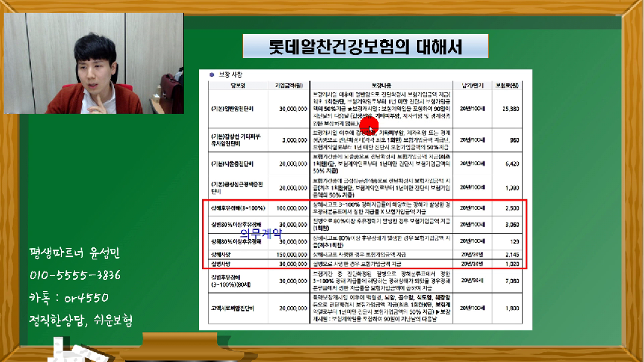Screen dimensions: 644x362
Task: Click the 129 premium value
Action: coord(514,241)
